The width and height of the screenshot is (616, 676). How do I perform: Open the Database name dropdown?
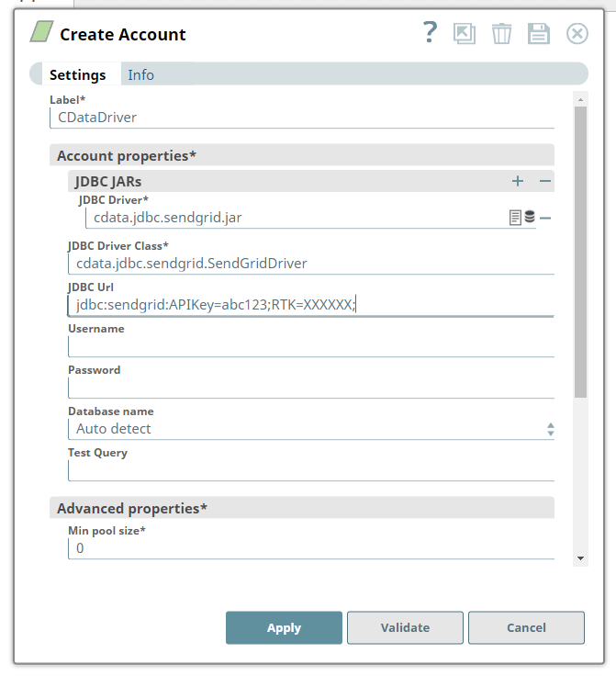click(x=311, y=429)
